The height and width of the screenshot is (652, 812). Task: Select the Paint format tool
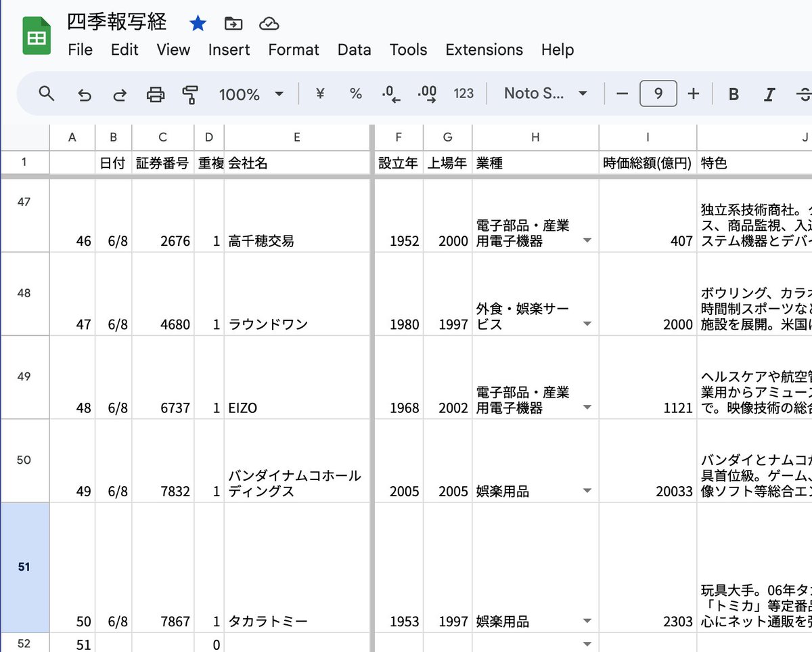(191, 93)
